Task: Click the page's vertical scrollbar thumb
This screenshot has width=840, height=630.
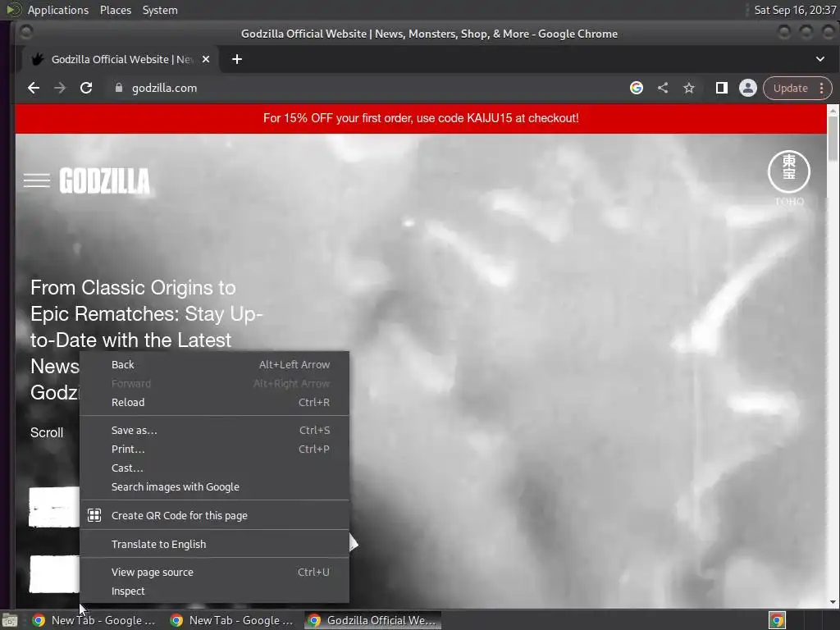Action: (833, 138)
